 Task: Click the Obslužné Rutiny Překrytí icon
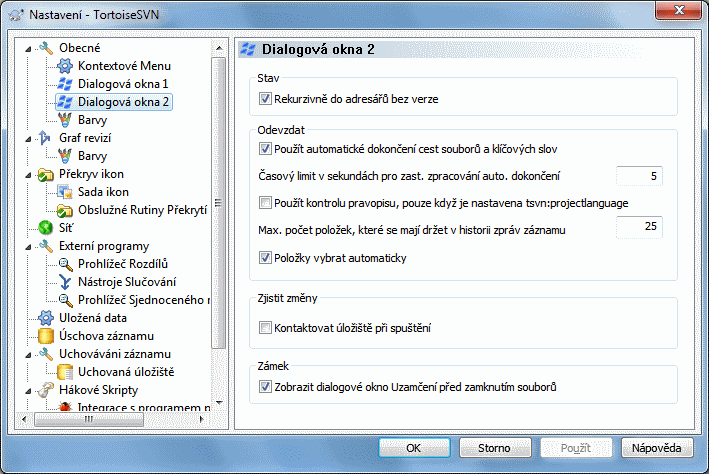(65, 210)
